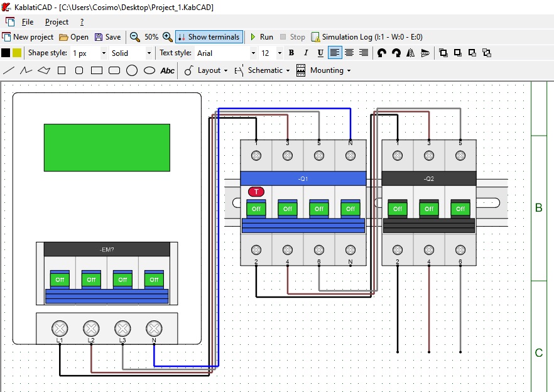
Task: Click the document icon beside File menu
Action: pos(10,22)
